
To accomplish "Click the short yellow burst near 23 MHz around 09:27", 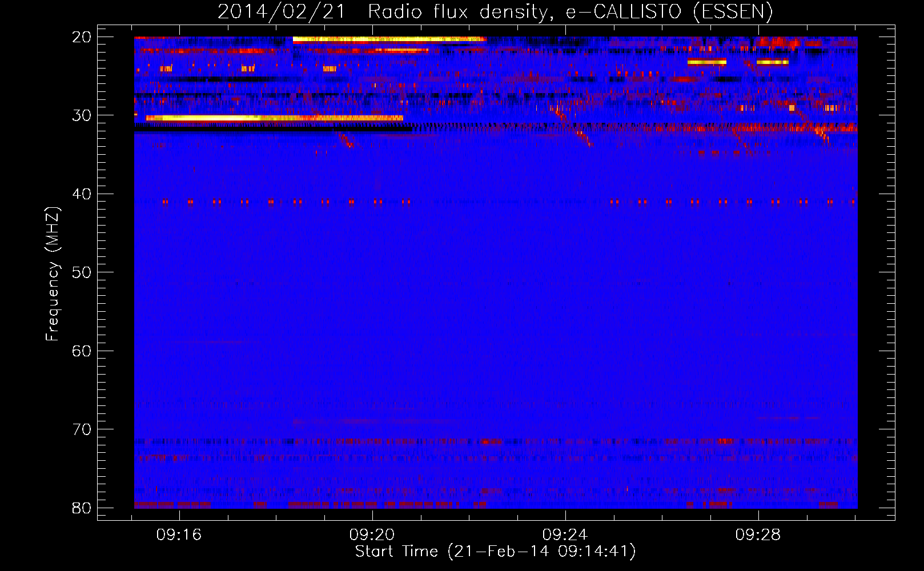I will point(707,62).
